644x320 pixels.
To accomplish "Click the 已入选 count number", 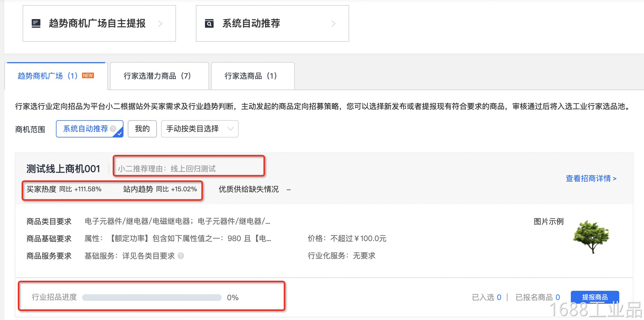I will 499,297.
